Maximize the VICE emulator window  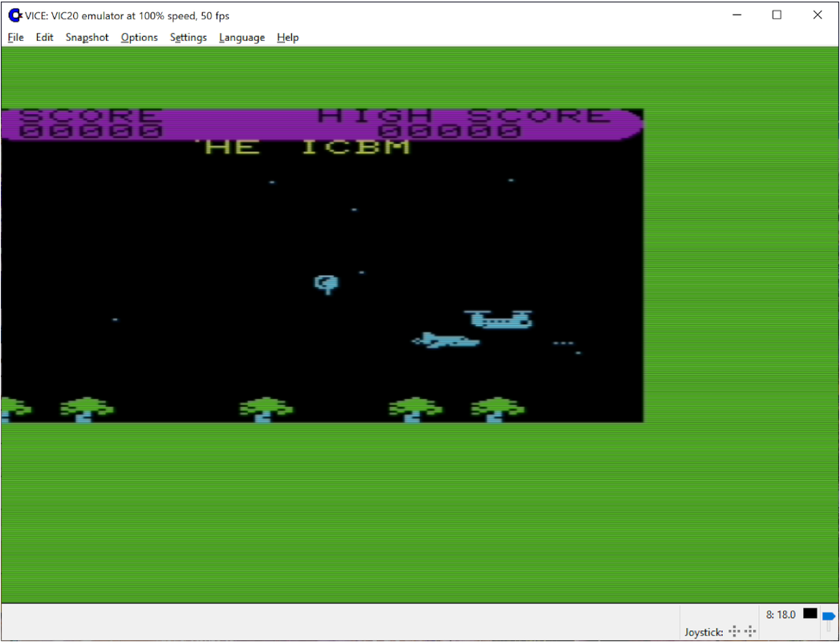(x=777, y=15)
